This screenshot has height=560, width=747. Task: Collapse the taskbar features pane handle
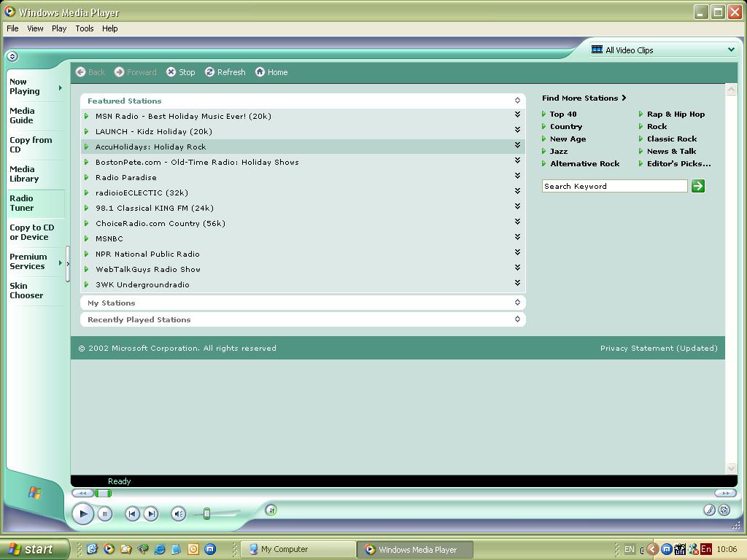tap(68, 263)
